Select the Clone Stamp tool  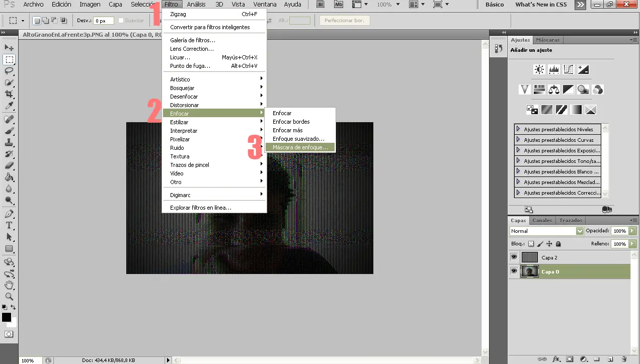(x=9, y=142)
